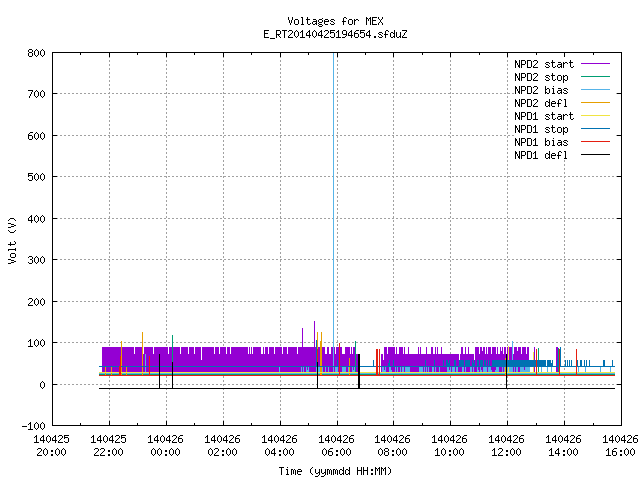Click the 'NPD1 start' legend label
Viewport: 640px width, 480px height.
tap(544, 116)
